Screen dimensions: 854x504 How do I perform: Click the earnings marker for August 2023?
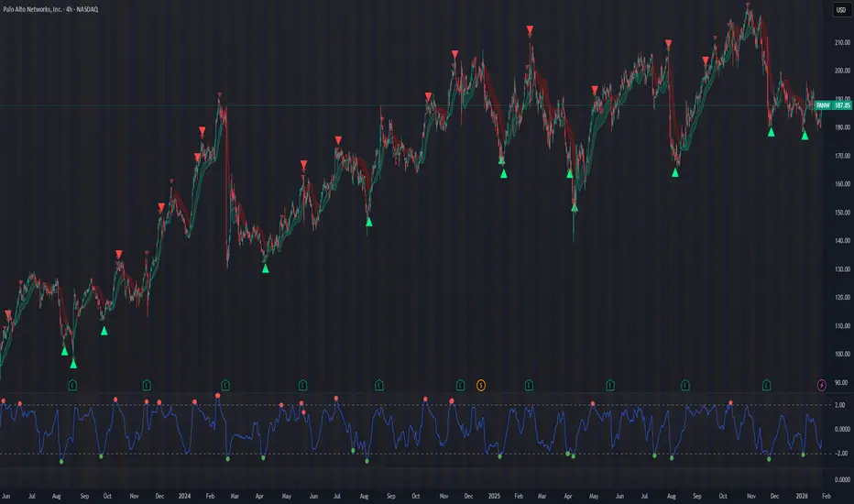72,385
